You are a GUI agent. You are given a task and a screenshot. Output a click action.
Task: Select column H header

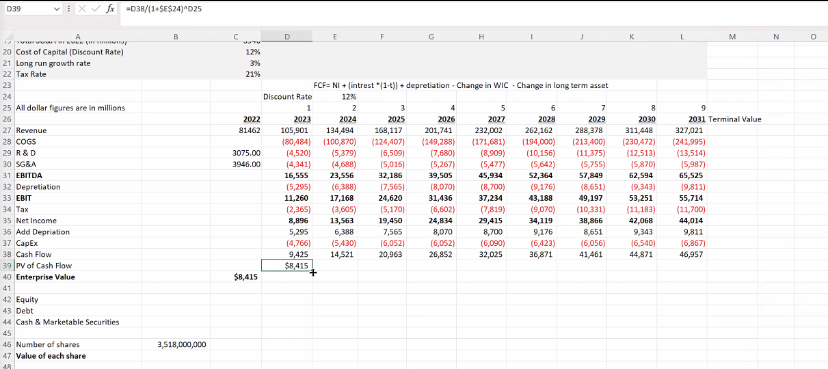(482, 36)
